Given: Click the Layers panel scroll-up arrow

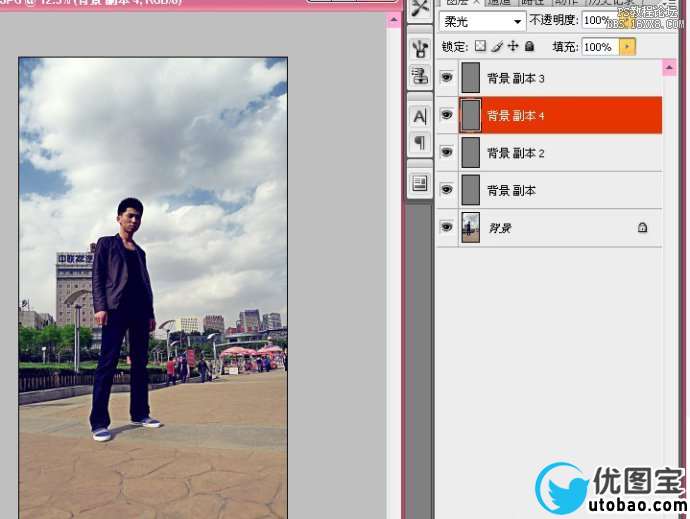Looking at the screenshot, I should click(669, 67).
